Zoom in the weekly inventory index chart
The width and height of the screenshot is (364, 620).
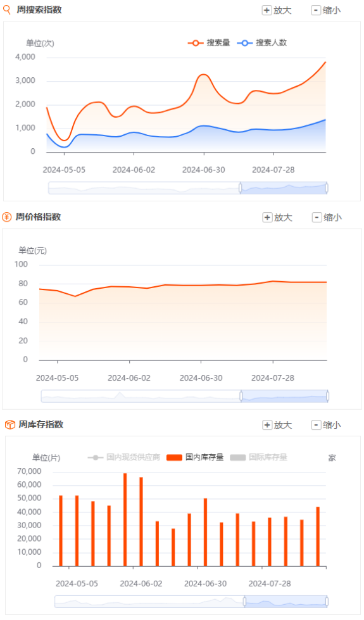pos(277,425)
